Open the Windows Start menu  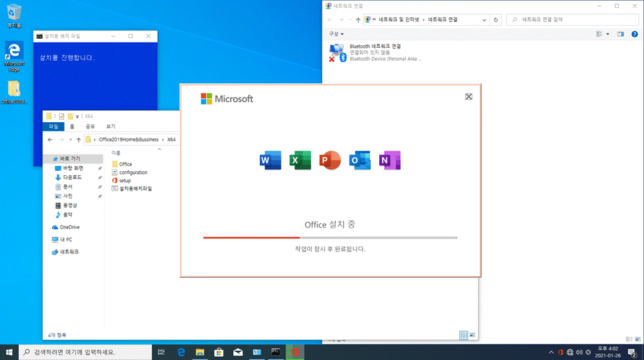click(9, 352)
